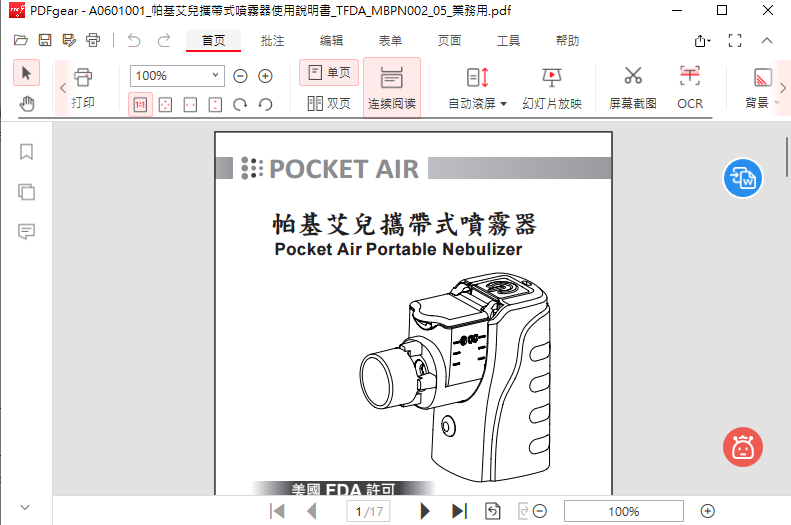Switch to the 编辑 tab

(331, 41)
